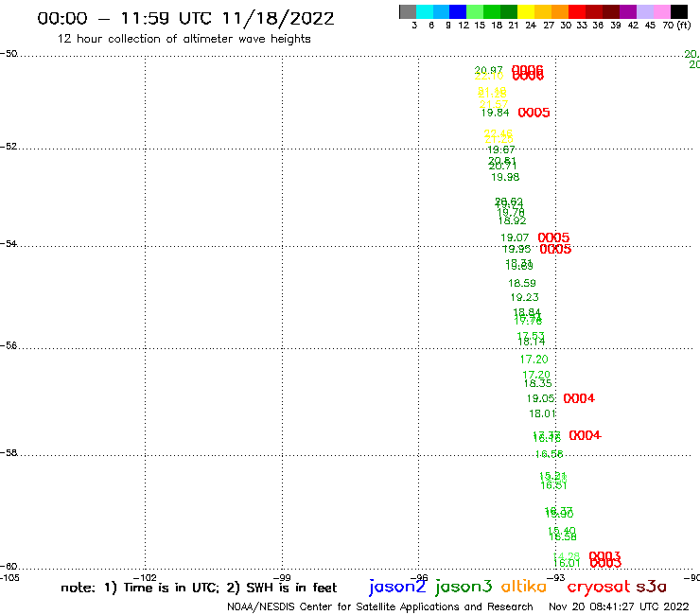The height and width of the screenshot is (615, 700).
Task: Click the wave height value 19.67
Action: pos(501,150)
